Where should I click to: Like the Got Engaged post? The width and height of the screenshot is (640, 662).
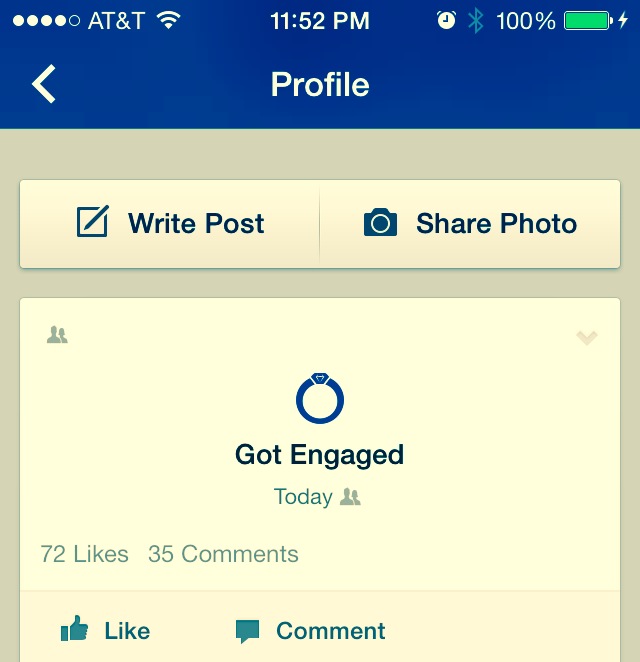point(105,630)
